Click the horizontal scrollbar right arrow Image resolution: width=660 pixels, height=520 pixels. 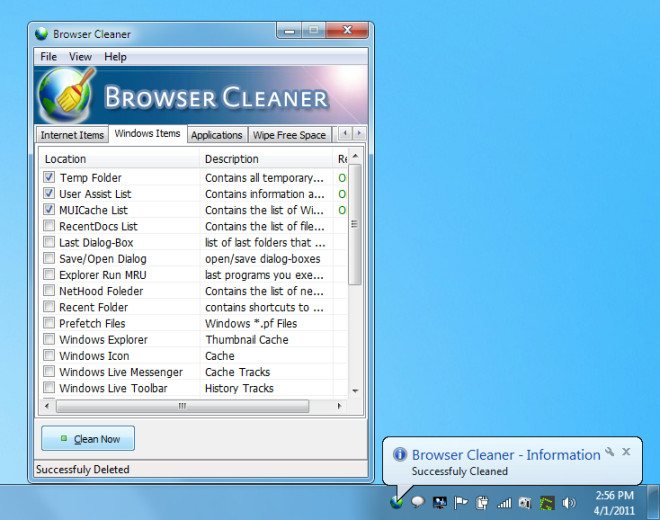tap(339, 406)
